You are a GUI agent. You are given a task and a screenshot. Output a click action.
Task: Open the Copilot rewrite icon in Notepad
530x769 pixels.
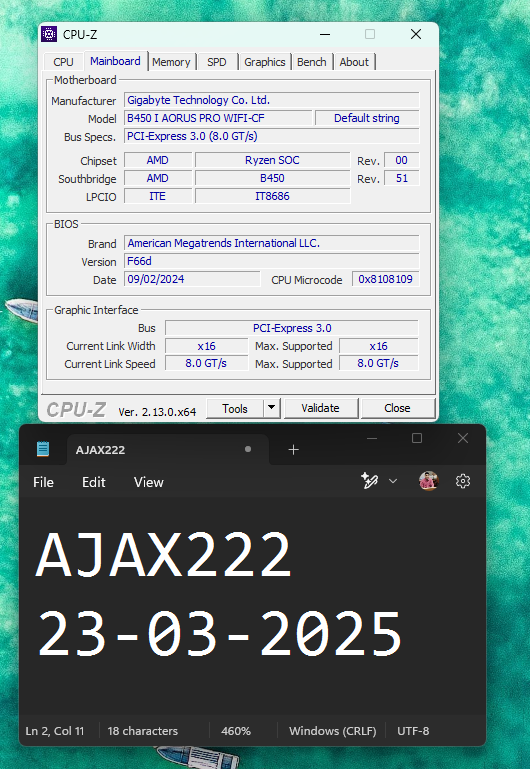(x=369, y=481)
